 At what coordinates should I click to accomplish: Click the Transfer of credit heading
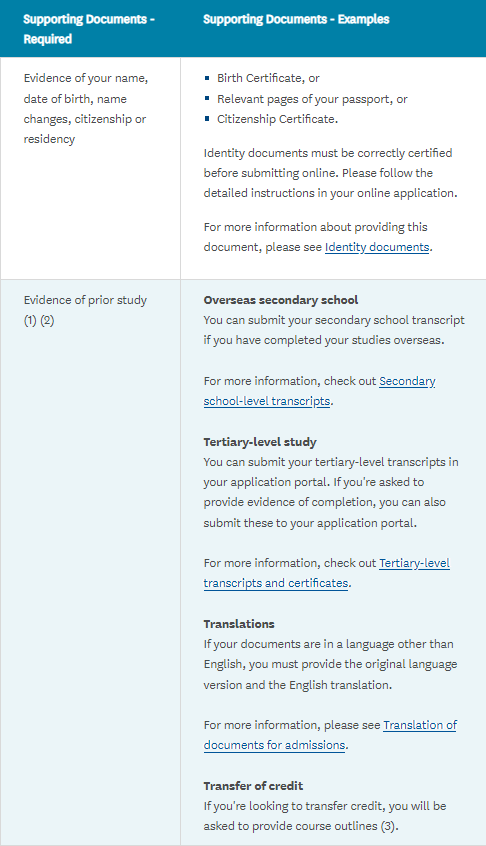point(253,786)
